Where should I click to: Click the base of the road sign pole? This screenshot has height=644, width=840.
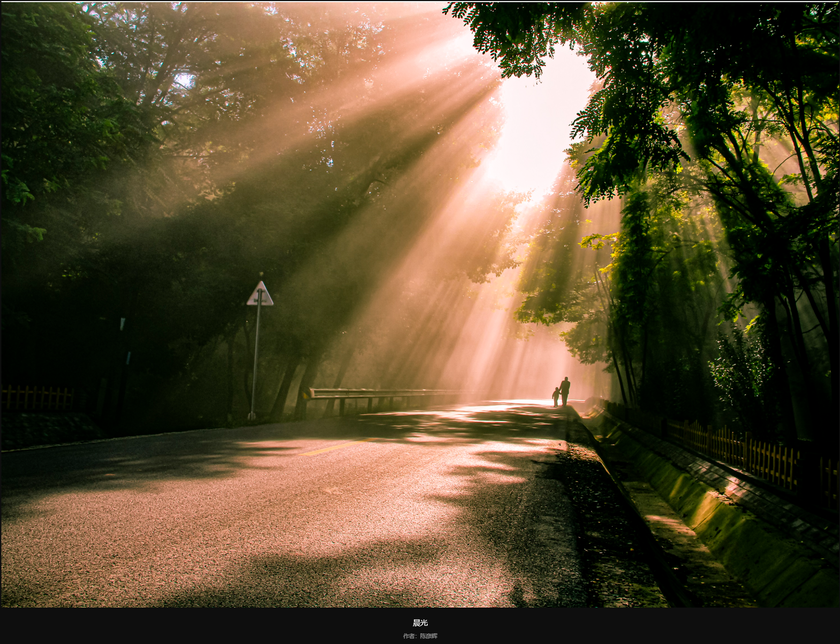[252, 415]
